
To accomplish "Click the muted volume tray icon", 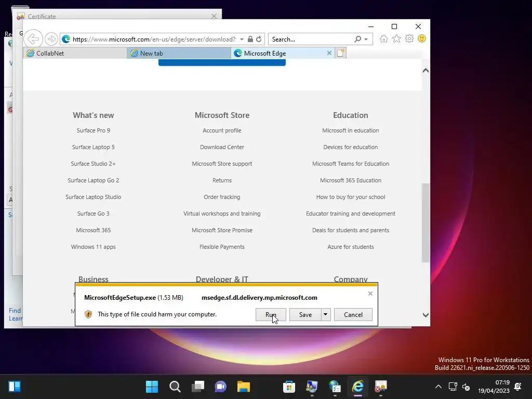I will [466, 387].
